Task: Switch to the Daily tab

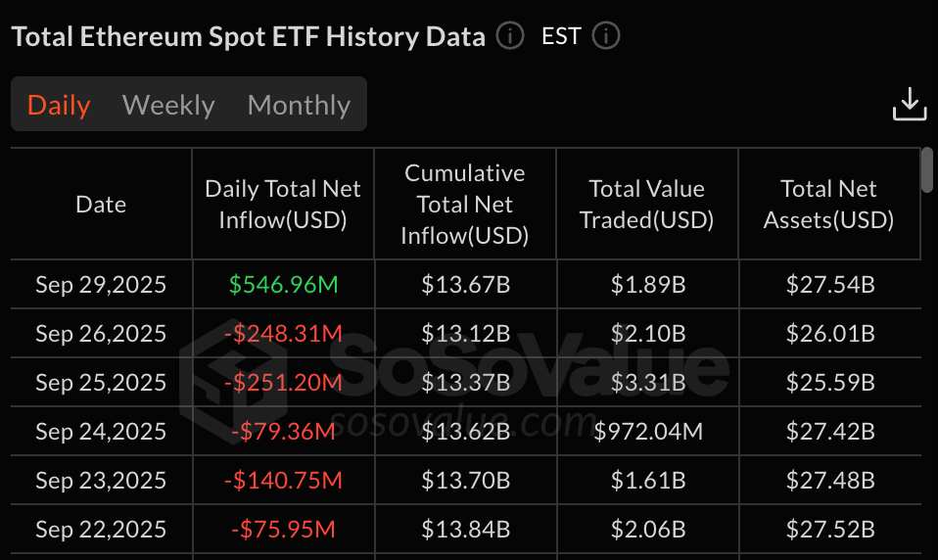Action: coord(59,105)
